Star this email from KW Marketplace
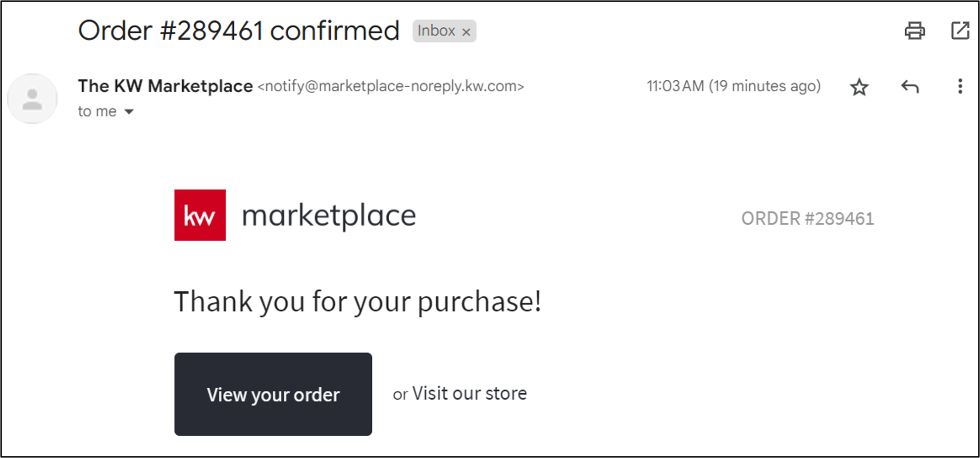Screen dimensions: 980x458 tap(859, 87)
